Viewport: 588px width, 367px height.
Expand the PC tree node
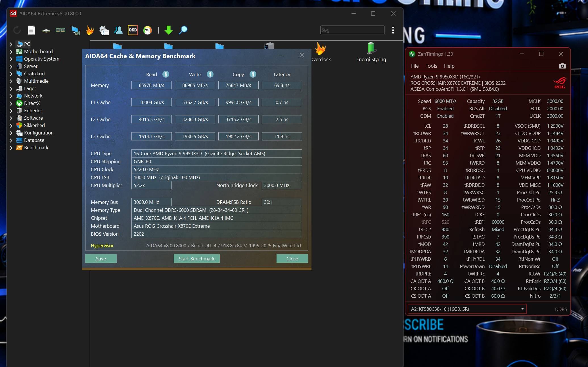[11, 44]
